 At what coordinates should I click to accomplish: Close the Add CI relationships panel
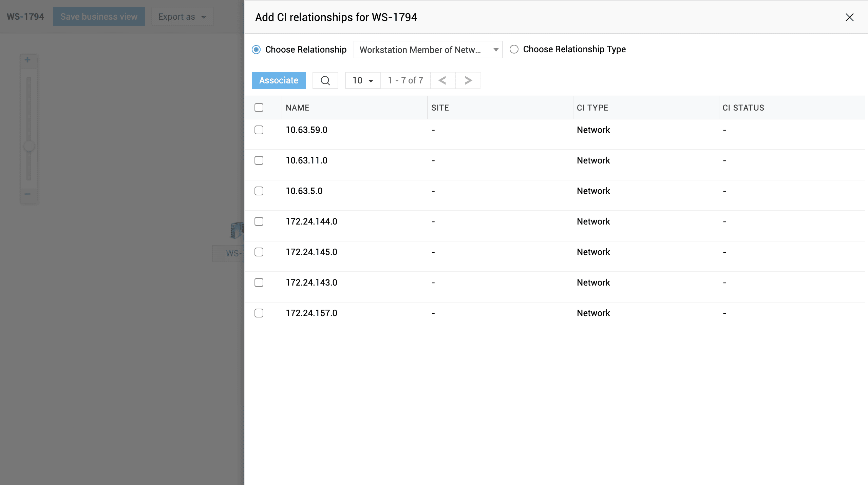pos(849,17)
